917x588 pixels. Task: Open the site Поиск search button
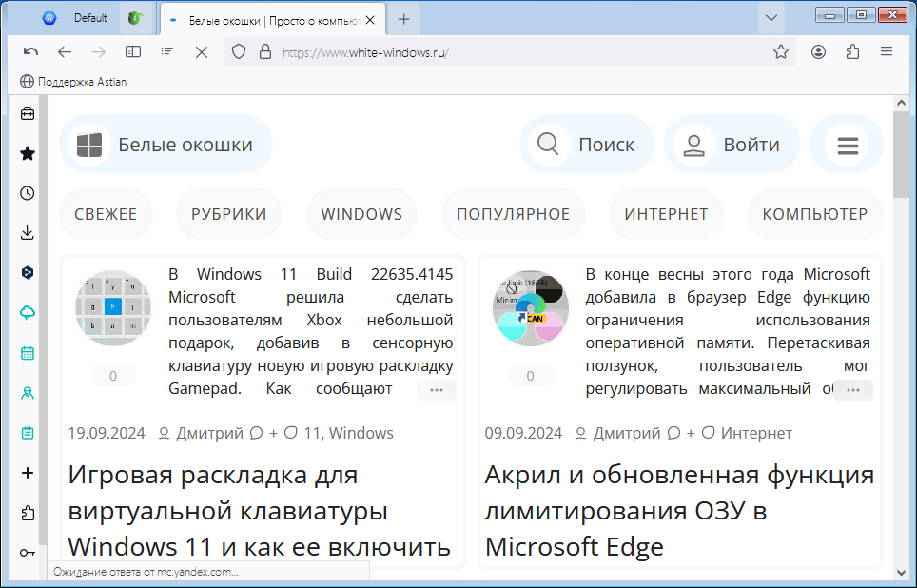point(587,144)
